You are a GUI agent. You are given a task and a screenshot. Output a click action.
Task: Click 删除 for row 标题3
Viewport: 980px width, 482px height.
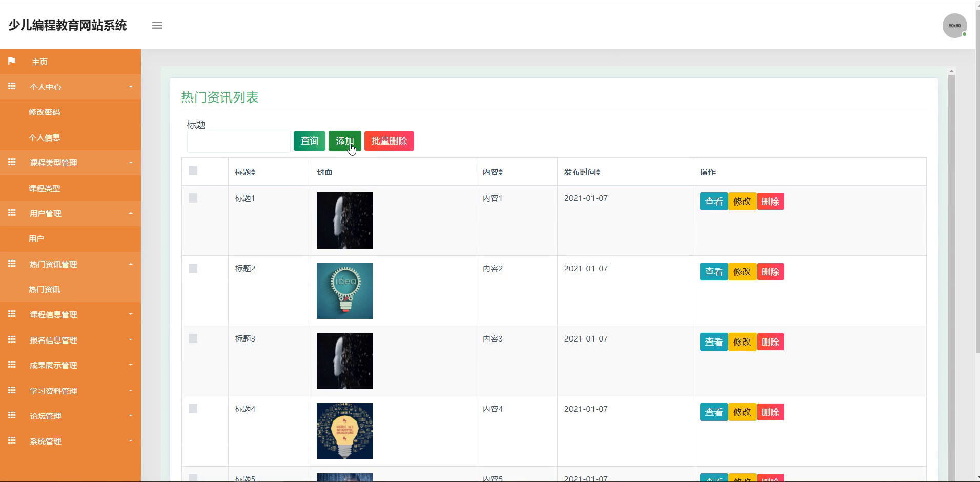pos(770,342)
